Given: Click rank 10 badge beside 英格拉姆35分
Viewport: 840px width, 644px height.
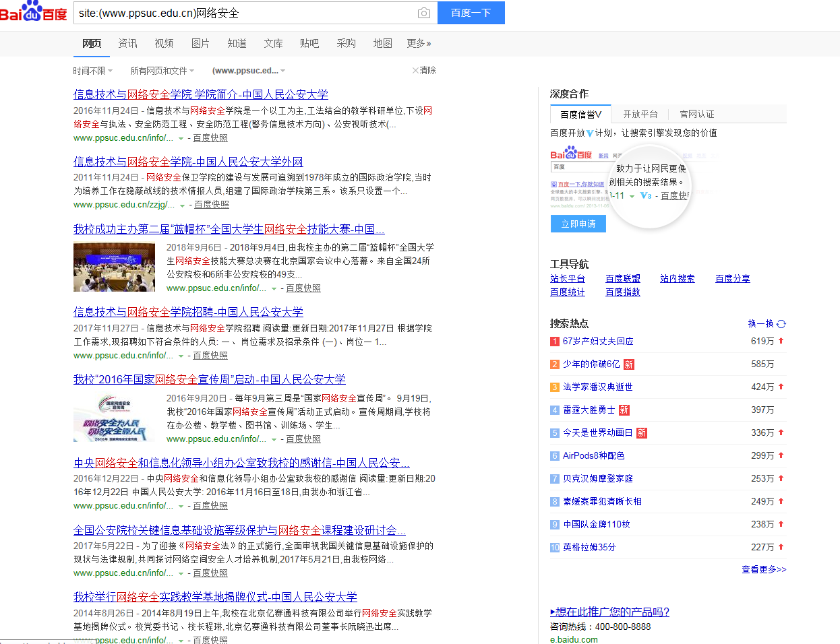Looking at the screenshot, I should (555, 548).
